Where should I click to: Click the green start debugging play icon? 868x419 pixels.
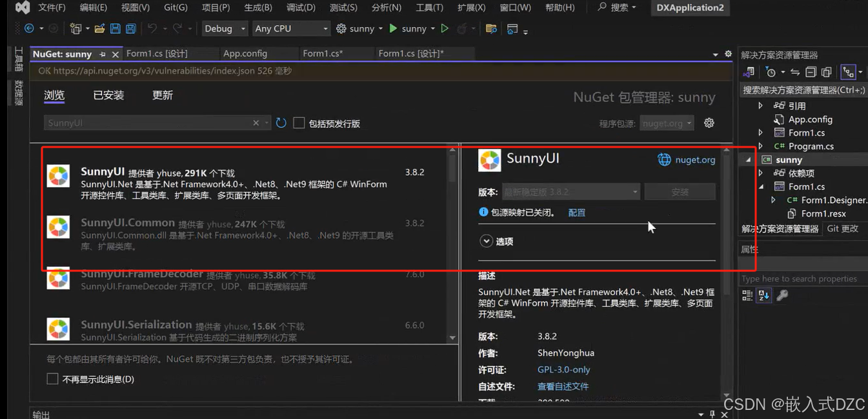click(393, 28)
